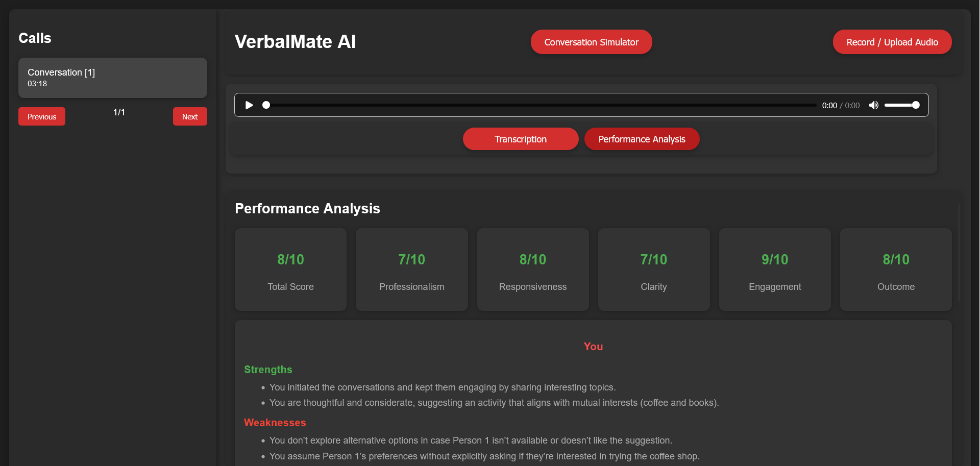Click the 1/1 page indicator
This screenshot has width=980, height=466.
point(119,112)
